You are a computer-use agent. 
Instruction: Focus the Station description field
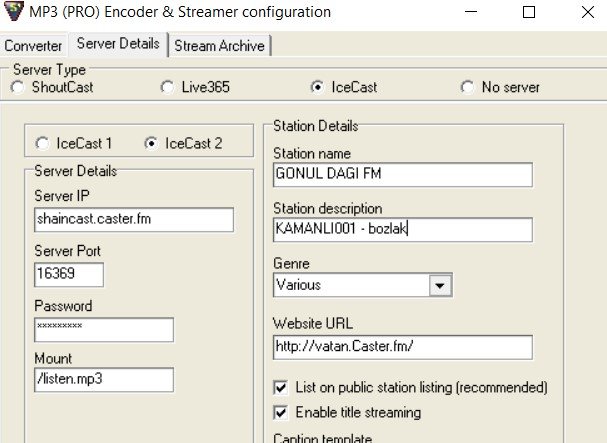pyautogui.click(x=402, y=229)
